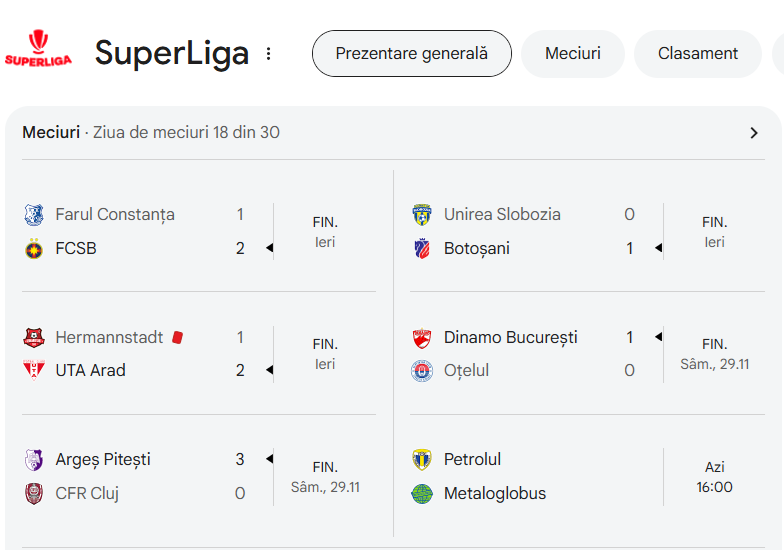Switch to the Meciuri tab
The height and width of the screenshot is (550, 784).
[x=573, y=54]
